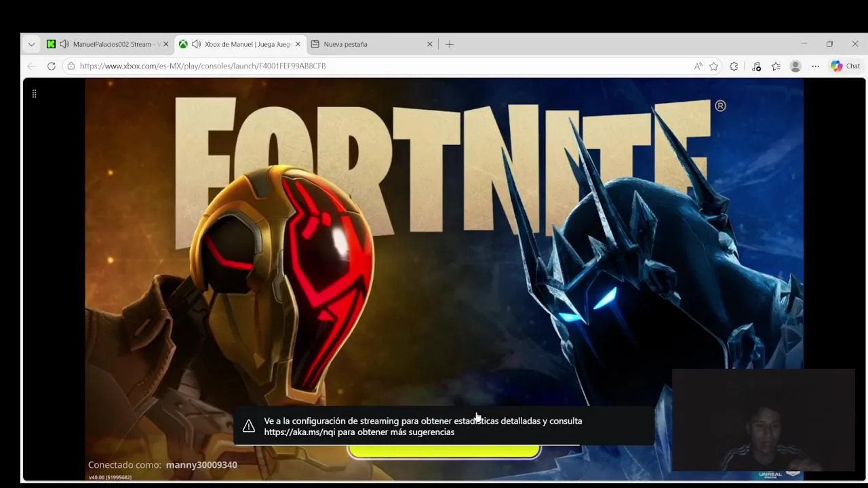Click the warning triangle icon in the notification
Image resolution: width=868 pixels, height=488 pixels.
[249, 426]
